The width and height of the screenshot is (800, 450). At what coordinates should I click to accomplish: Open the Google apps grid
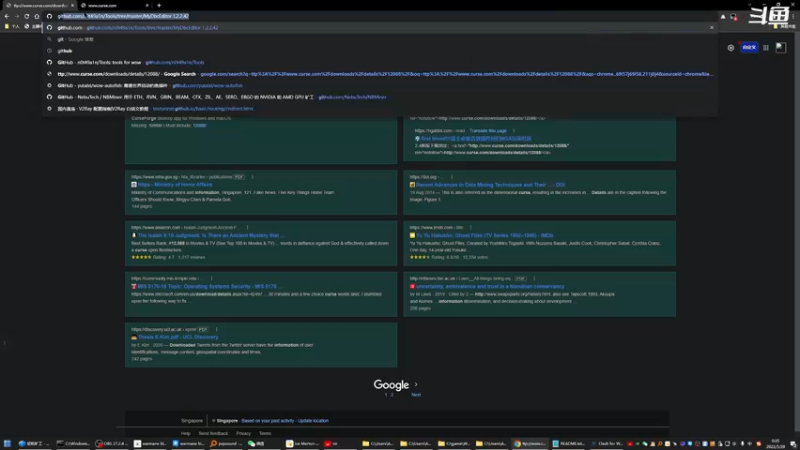click(766, 47)
